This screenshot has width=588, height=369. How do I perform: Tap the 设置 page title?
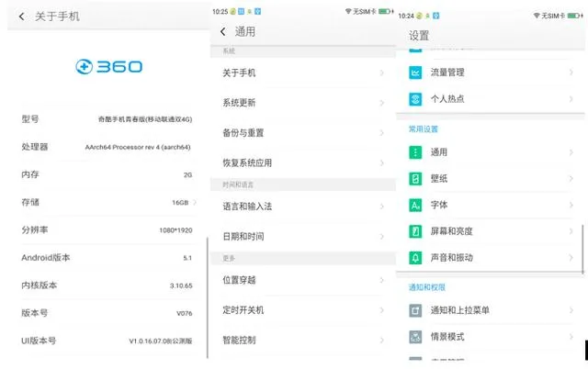[x=419, y=36]
